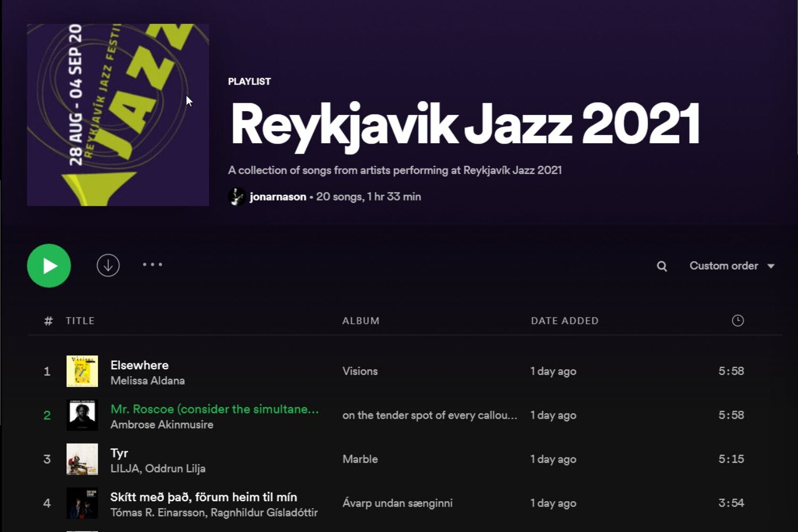Screen dimensions: 798x532
Task: Click the search magnifier icon in playlist
Action: click(x=662, y=266)
